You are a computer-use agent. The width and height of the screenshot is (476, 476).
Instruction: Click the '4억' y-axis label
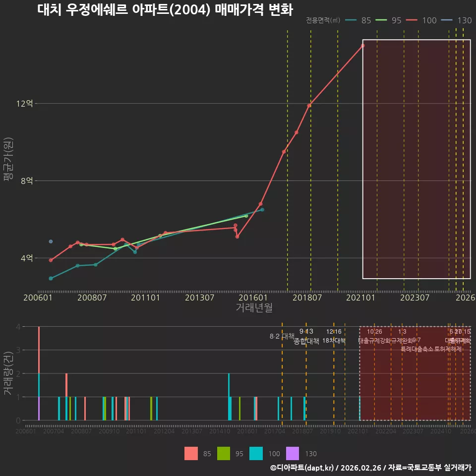pyautogui.click(x=27, y=258)
